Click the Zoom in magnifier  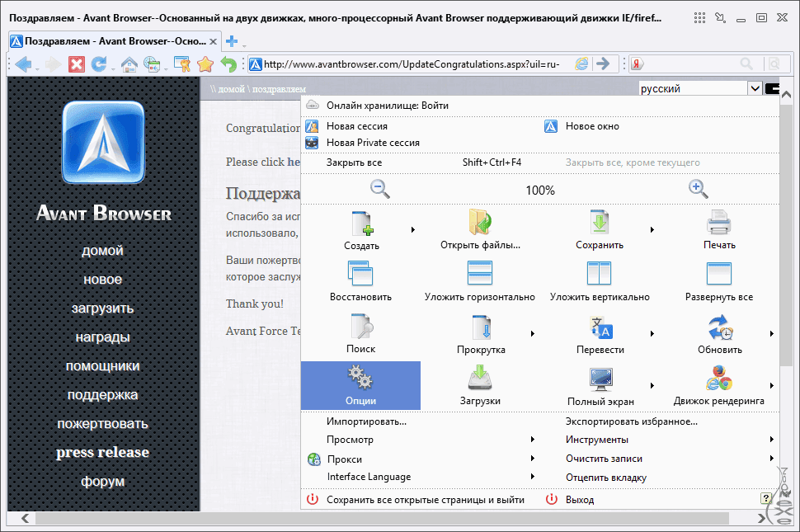(x=698, y=189)
